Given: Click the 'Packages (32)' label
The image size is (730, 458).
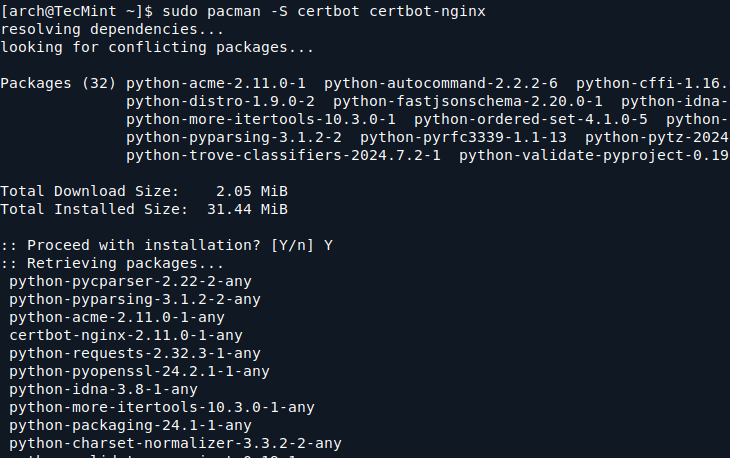Looking at the screenshot, I should coord(59,82).
